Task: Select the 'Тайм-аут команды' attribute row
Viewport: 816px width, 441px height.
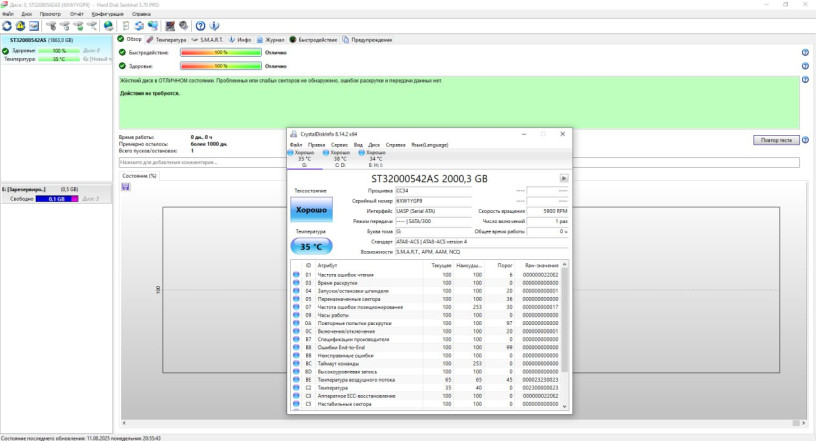Action: 426,363
